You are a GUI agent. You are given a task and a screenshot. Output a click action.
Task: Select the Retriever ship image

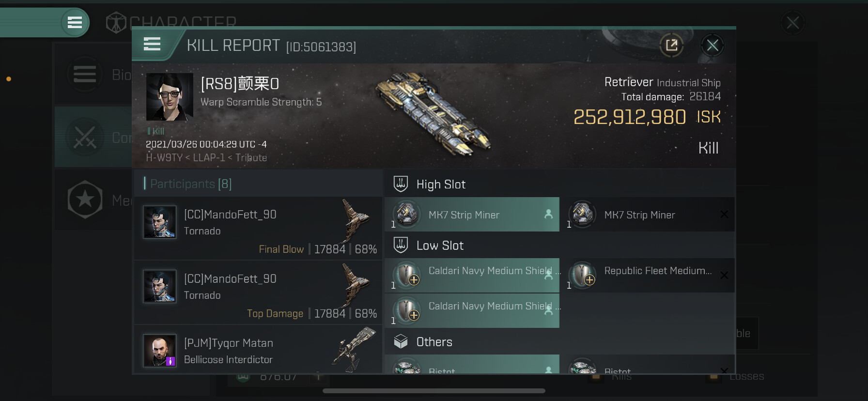point(433,113)
